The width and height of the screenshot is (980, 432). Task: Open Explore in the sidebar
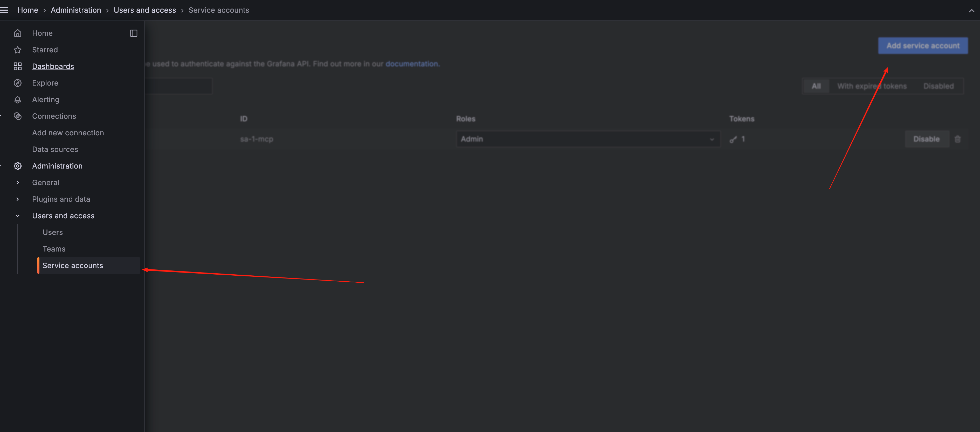click(45, 83)
